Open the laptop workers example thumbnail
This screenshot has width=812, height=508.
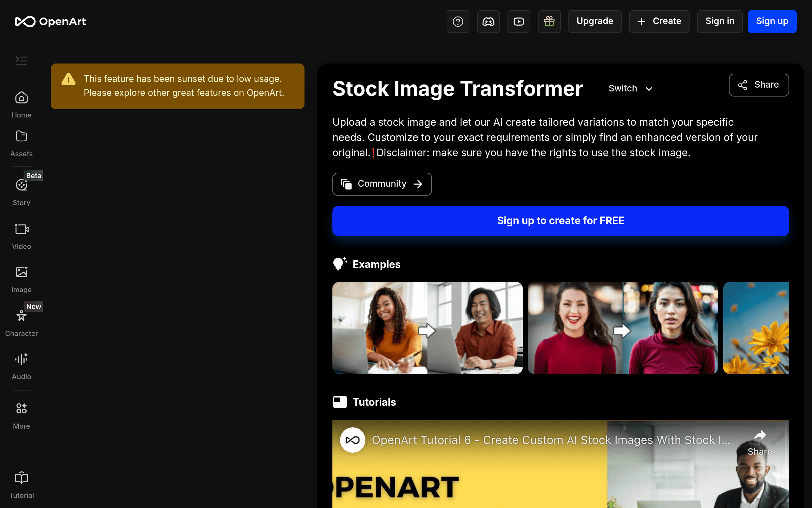coord(428,328)
